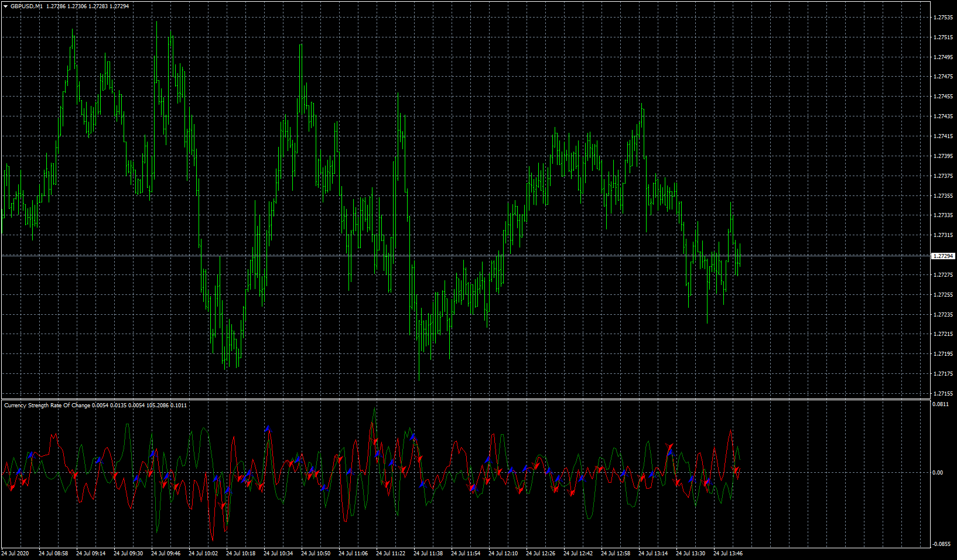Click time axis label 24 Jul 10:50

click(x=316, y=554)
